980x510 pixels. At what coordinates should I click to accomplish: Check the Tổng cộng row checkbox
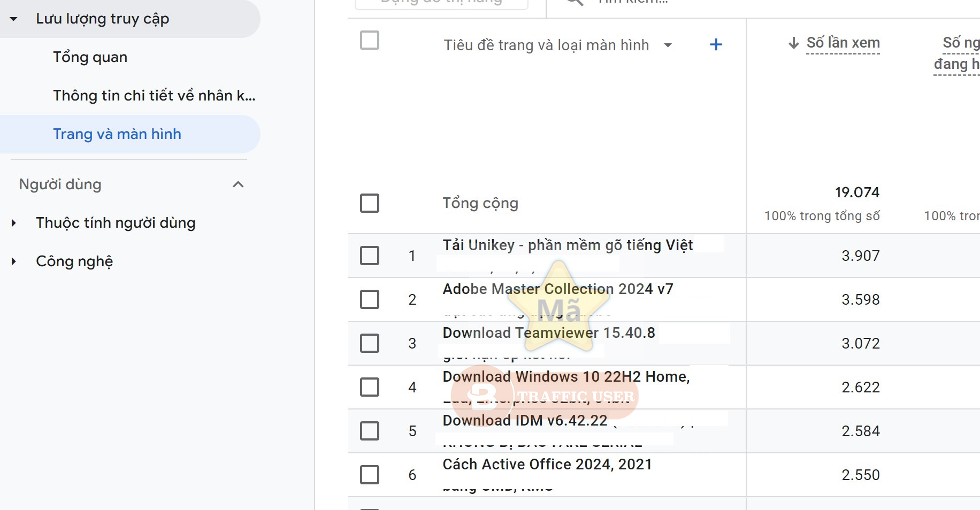(x=369, y=203)
